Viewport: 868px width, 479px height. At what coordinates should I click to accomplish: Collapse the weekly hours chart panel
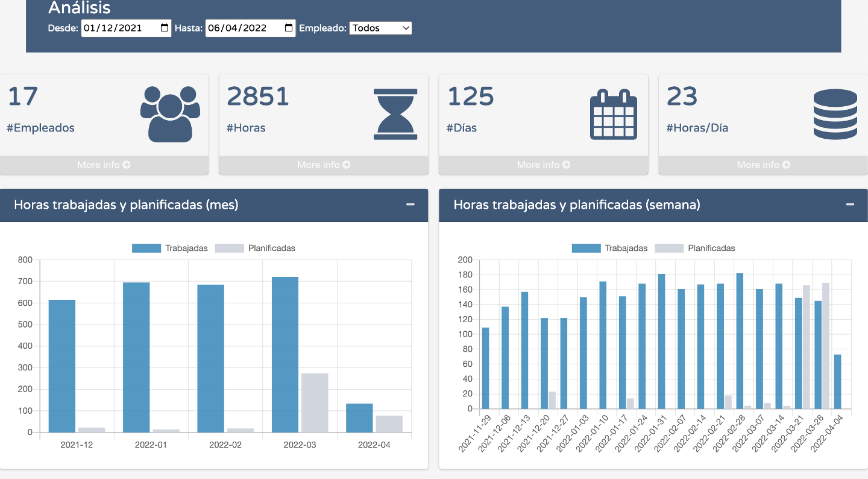850,205
